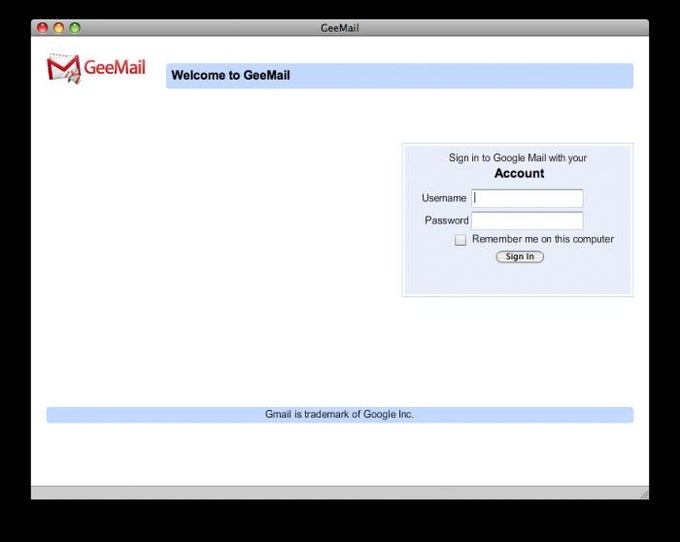The width and height of the screenshot is (680, 542).
Task: Click the bold "Account" heading
Action: pos(519,173)
